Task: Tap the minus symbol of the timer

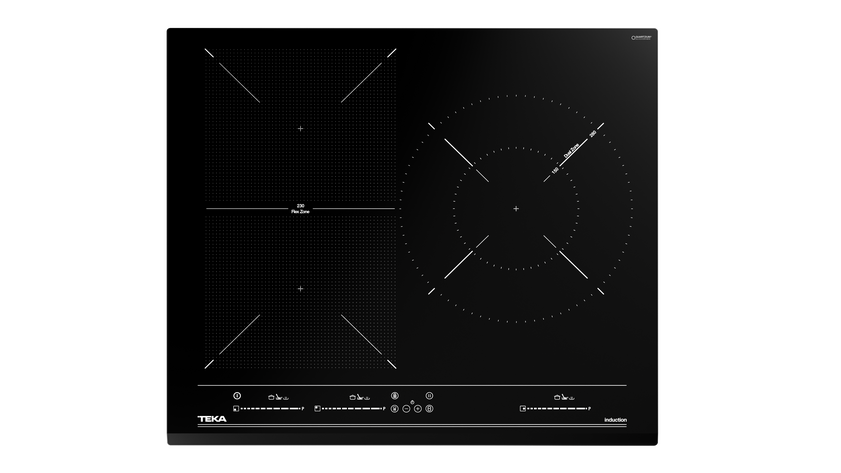Action: pyautogui.click(x=406, y=409)
